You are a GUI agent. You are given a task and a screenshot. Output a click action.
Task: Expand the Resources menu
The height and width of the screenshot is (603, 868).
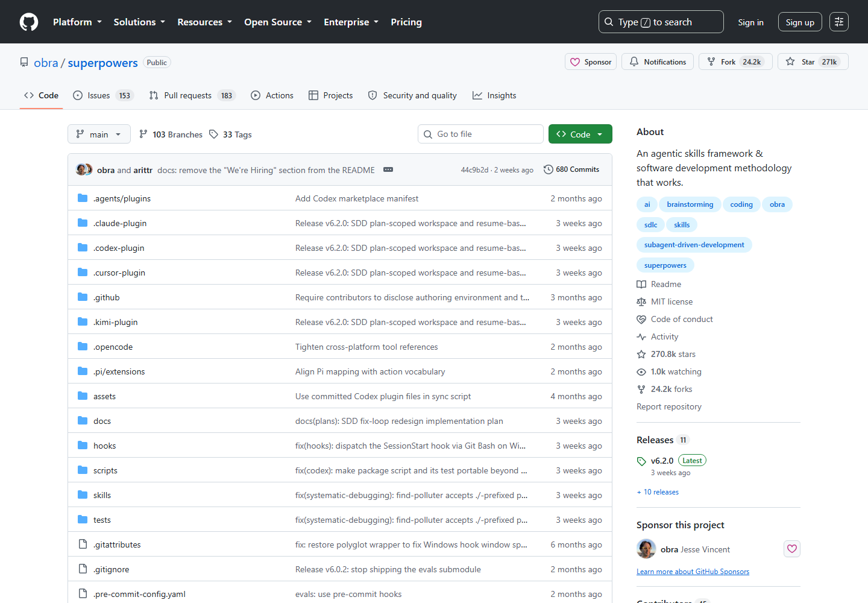(204, 22)
